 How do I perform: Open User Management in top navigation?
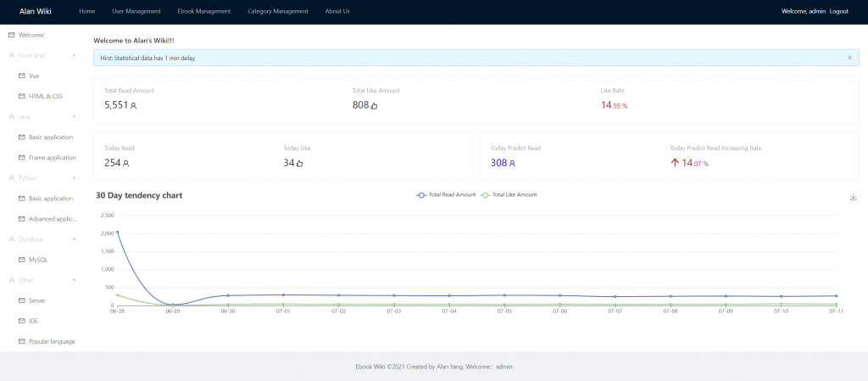coord(136,11)
